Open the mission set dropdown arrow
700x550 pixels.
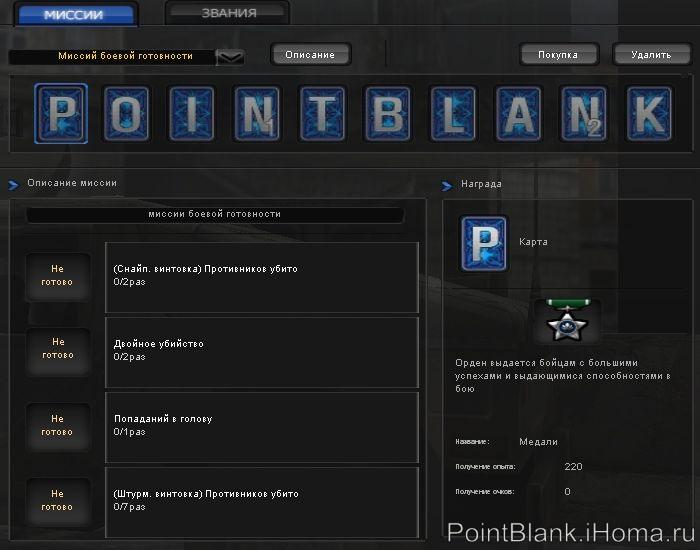pos(231,57)
